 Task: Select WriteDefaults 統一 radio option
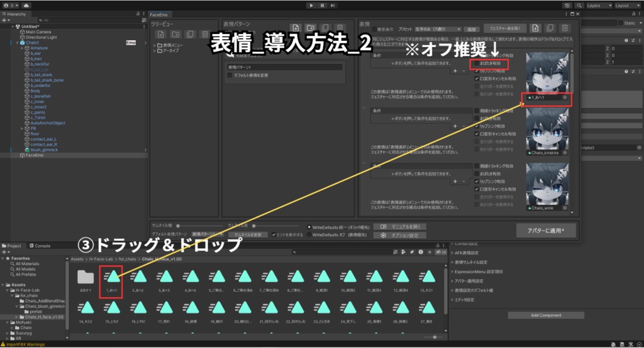click(309, 227)
